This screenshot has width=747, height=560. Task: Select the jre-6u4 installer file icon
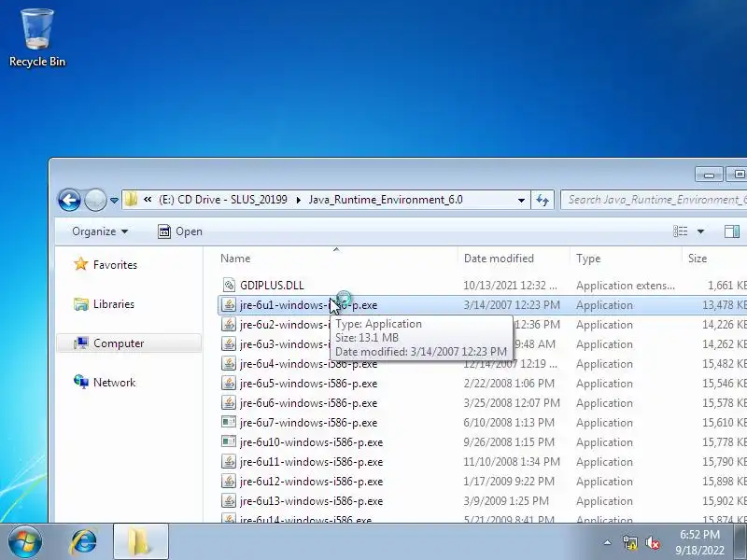click(229, 364)
